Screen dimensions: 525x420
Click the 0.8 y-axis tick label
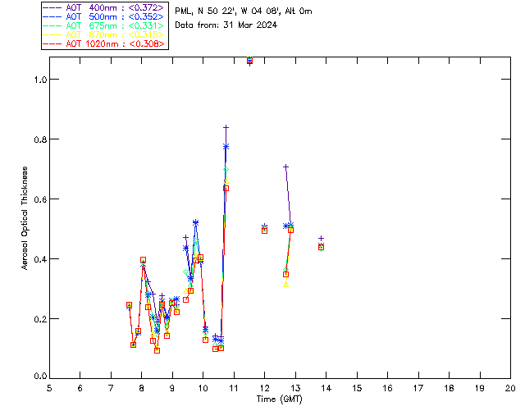click(x=39, y=139)
